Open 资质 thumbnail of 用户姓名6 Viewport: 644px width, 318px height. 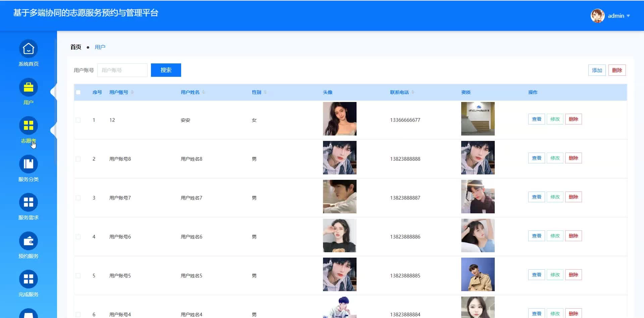pyautogui.click(x=478, y=235)
